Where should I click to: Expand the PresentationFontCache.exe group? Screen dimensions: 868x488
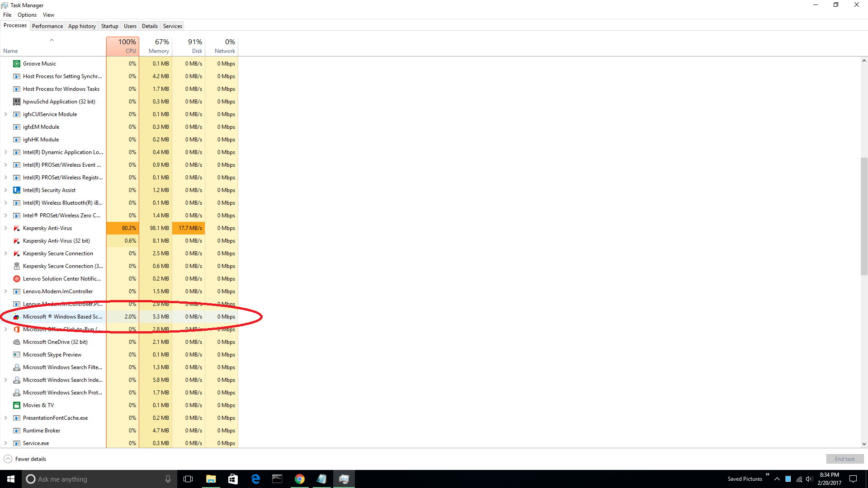(x=6, y=418)
